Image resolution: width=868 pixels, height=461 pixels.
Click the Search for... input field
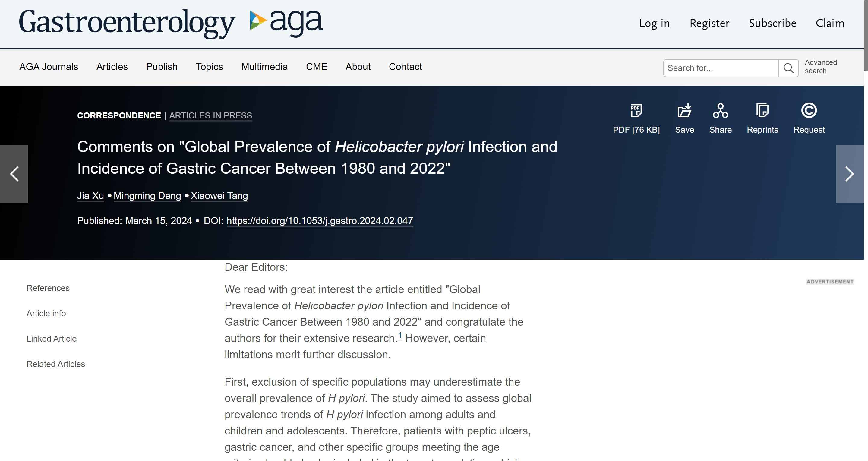pyautogui.click(x=721, y=68)
